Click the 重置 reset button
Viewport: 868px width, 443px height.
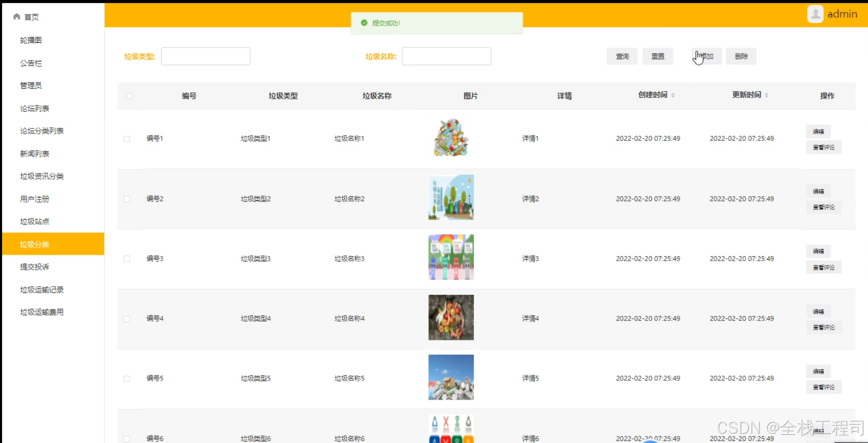coord(658,56)
